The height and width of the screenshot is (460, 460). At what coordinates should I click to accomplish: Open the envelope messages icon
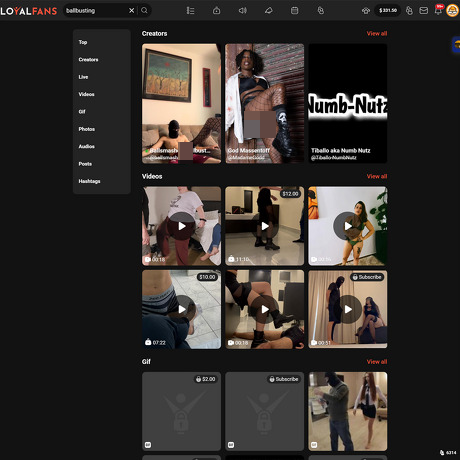click(424, 11)
